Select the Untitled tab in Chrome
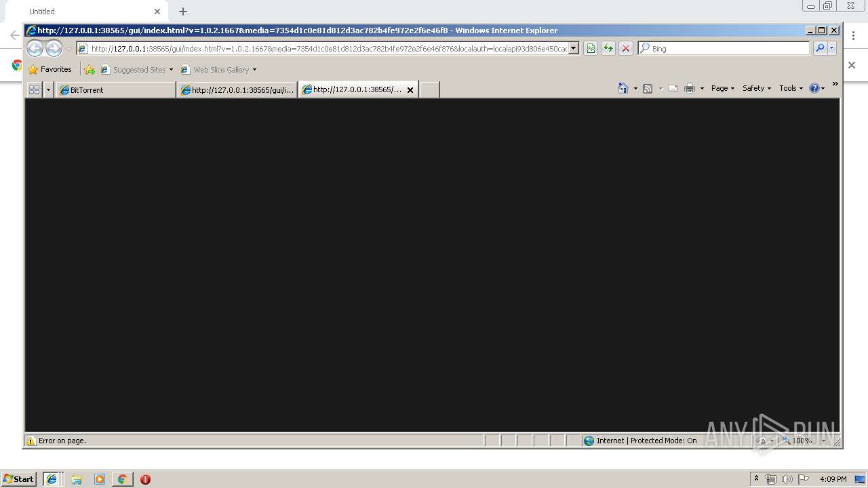868x488 pixels. point(88,12)
